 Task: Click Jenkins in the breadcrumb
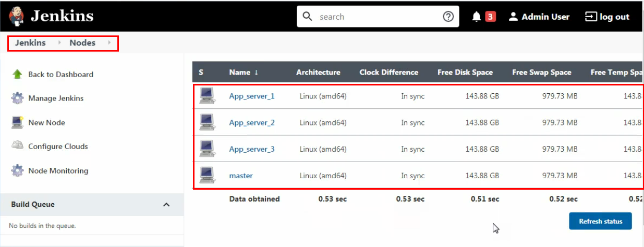click(x=30, y=43)
